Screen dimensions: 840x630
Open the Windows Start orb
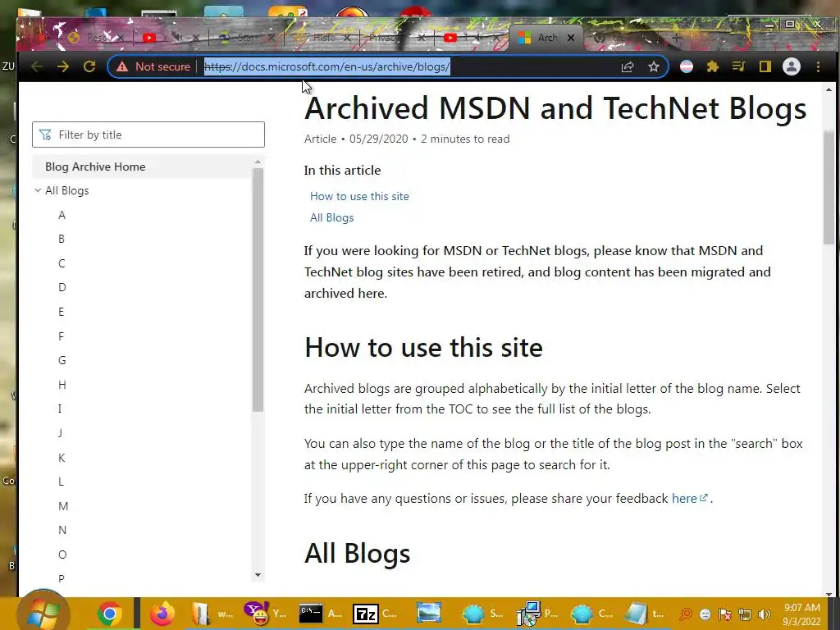pyautogui.click(x=43, y=614)
